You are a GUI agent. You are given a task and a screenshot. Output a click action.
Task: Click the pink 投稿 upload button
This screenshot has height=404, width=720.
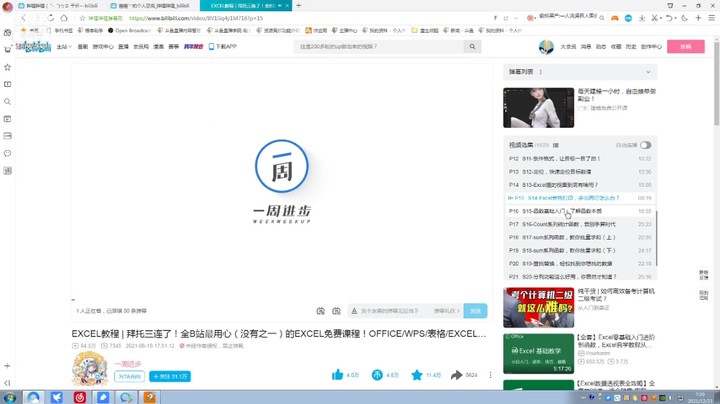[x=686, y=46]
